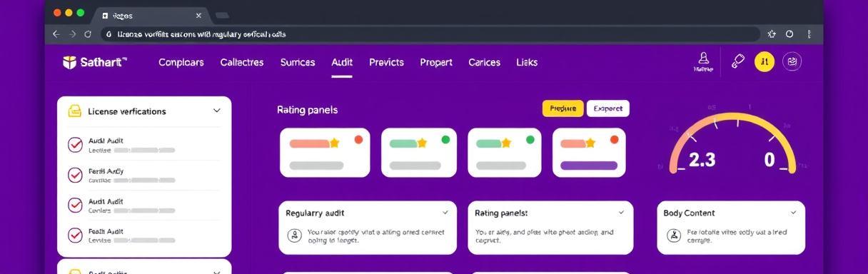The image size is (868, 274).
Task: Click the License verfications folder icon
Action: point(74,111)
